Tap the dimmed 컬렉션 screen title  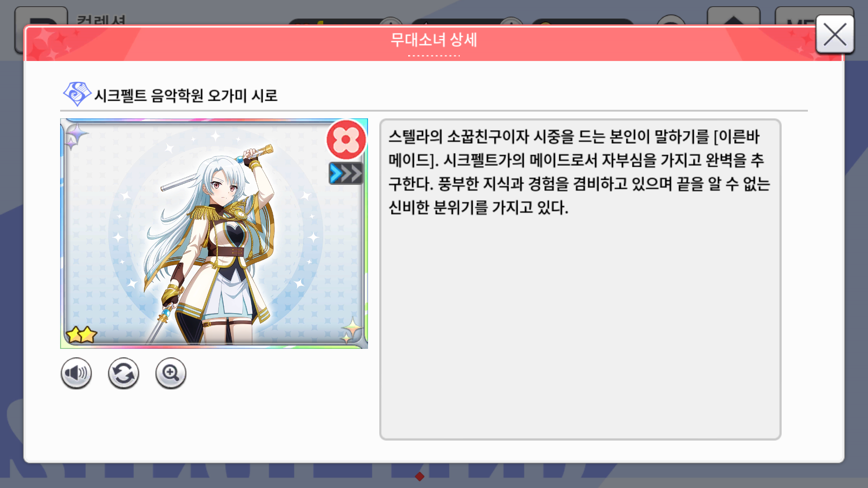click(101, 20)
